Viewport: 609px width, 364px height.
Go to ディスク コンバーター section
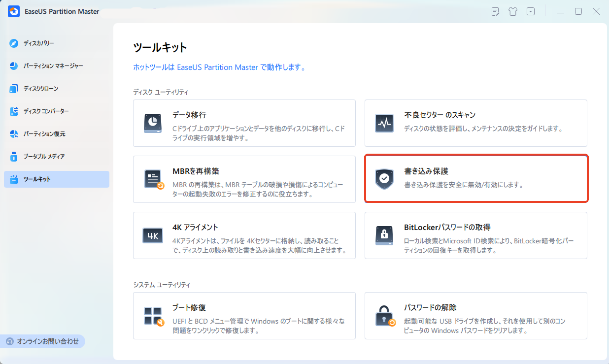(46, 111)
